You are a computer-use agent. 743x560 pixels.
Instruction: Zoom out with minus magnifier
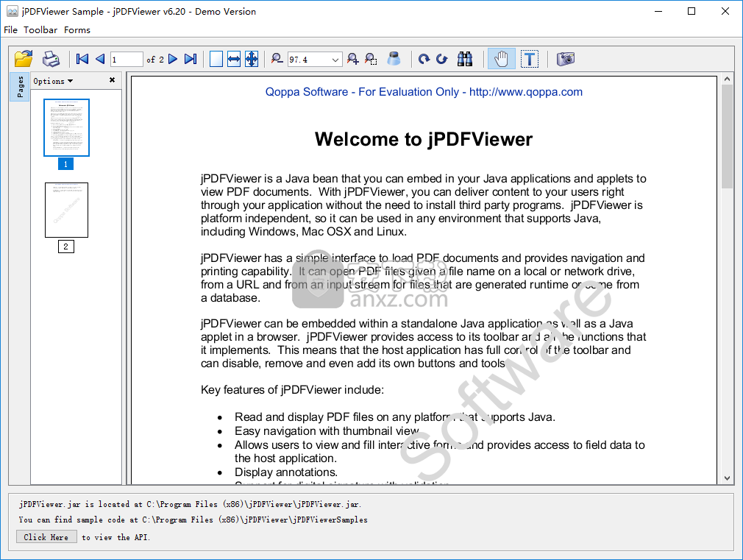[277, 60]
